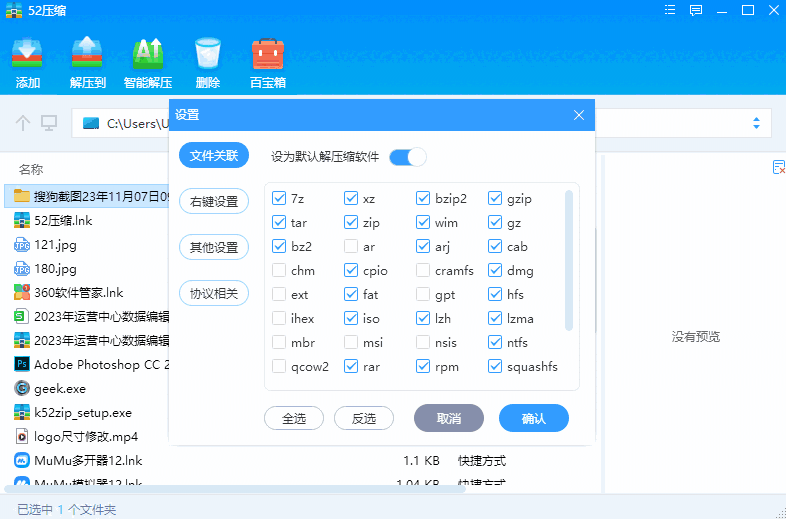This screenshot has height=519, width=786.
Task: Uncheck the bzip2 checkbox
Action: [423, 199]
